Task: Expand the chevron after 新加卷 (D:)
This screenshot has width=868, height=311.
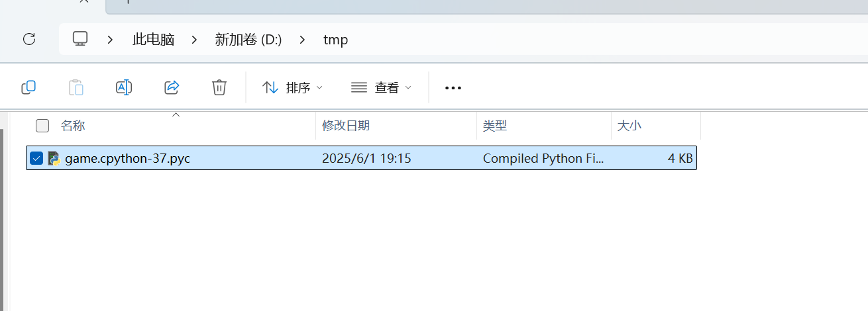Action: pyautogui.click(x=302, y=40)
